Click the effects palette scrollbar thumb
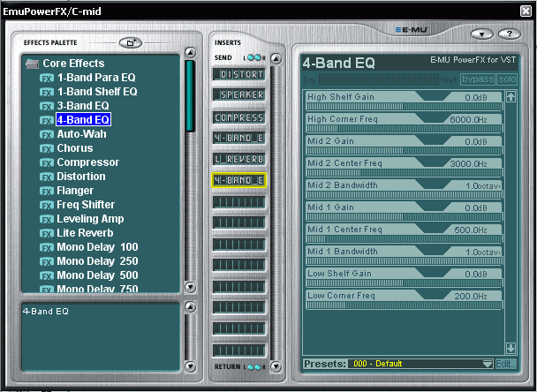Viewport: 537px width, 392px height. [x=190, y=96]
